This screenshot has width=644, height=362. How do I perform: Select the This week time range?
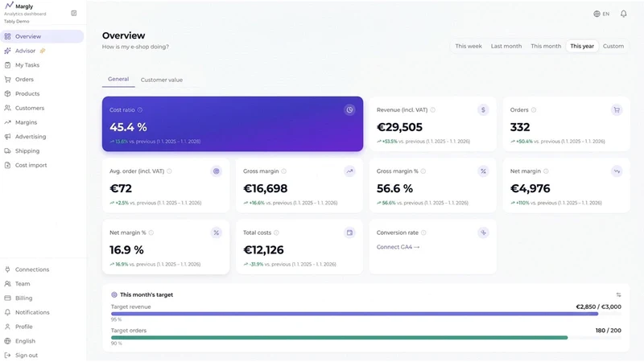click(469, 46)
